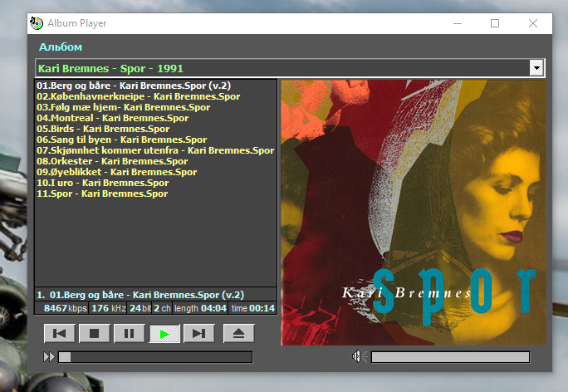Skip to the previous track
568x392 pixels.
coord(60,333)
